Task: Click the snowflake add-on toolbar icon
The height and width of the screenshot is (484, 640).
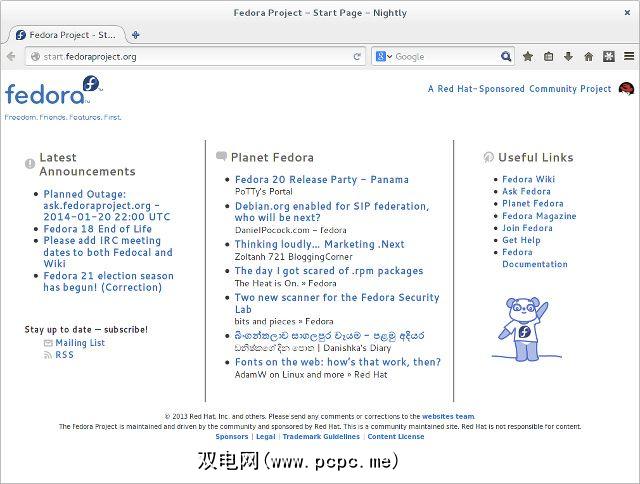Action: [x=609, y=56]
